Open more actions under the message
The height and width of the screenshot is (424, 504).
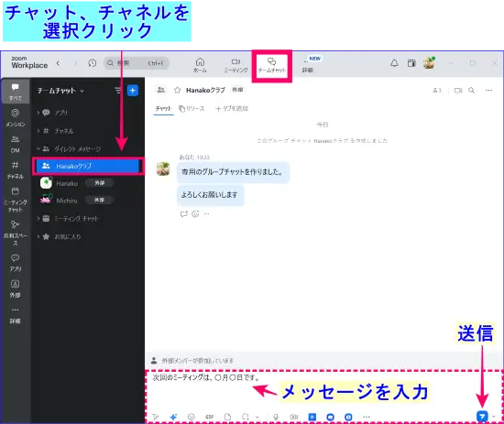click(206, 214)
